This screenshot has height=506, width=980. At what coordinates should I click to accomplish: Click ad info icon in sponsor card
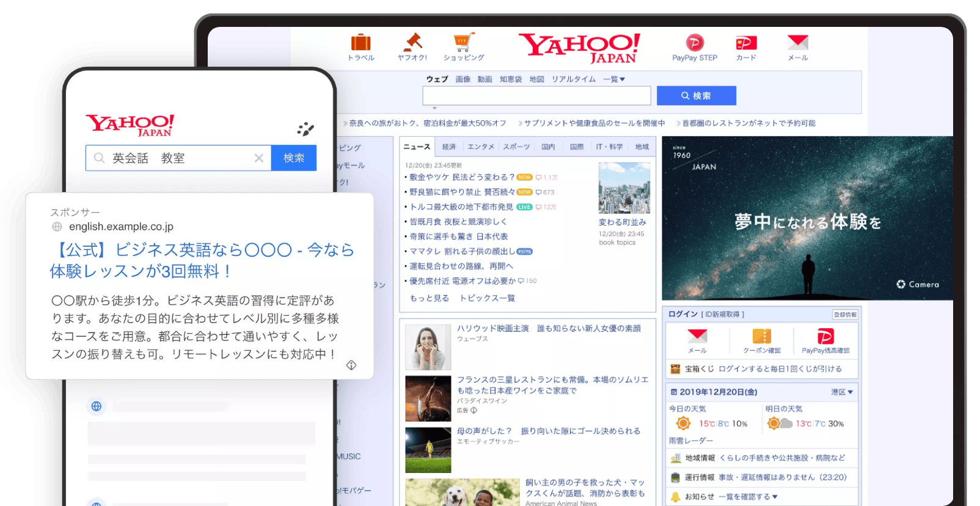351,365
